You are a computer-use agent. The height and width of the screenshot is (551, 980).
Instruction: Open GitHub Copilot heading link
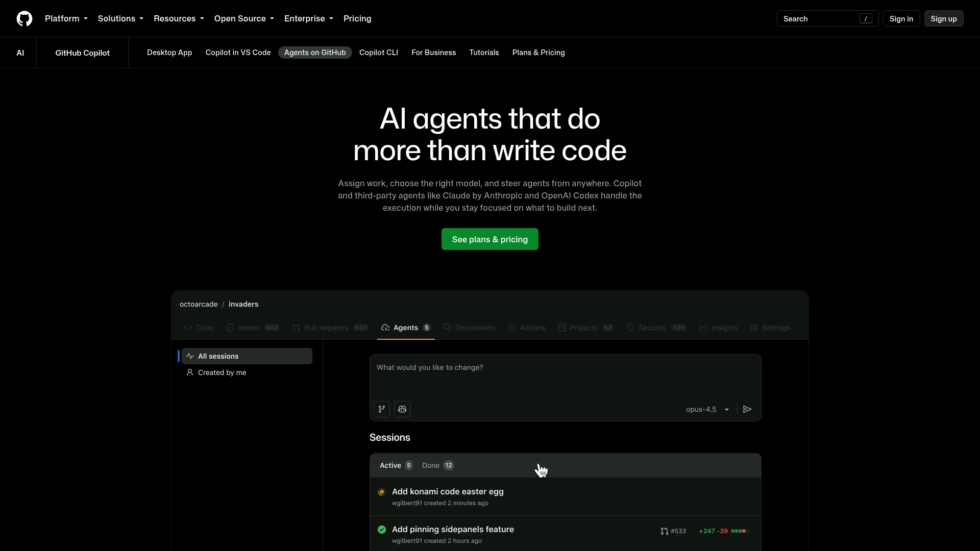point(82,53)
